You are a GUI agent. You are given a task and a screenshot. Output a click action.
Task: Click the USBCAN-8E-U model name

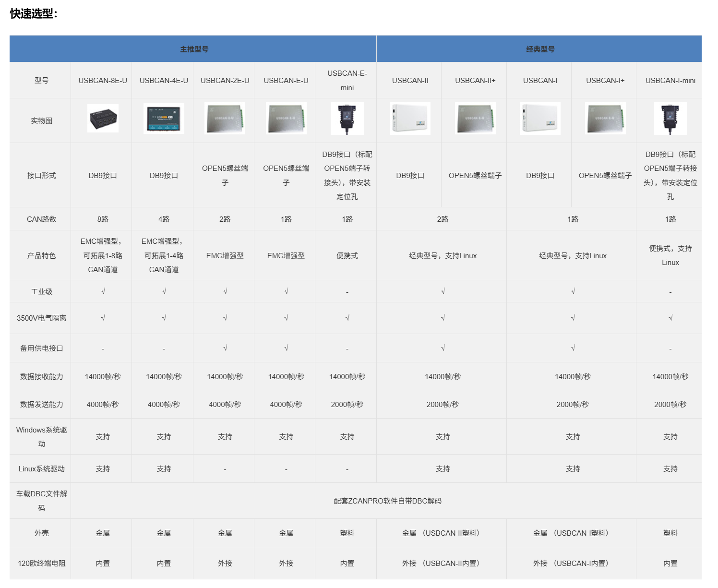[103, 81]
